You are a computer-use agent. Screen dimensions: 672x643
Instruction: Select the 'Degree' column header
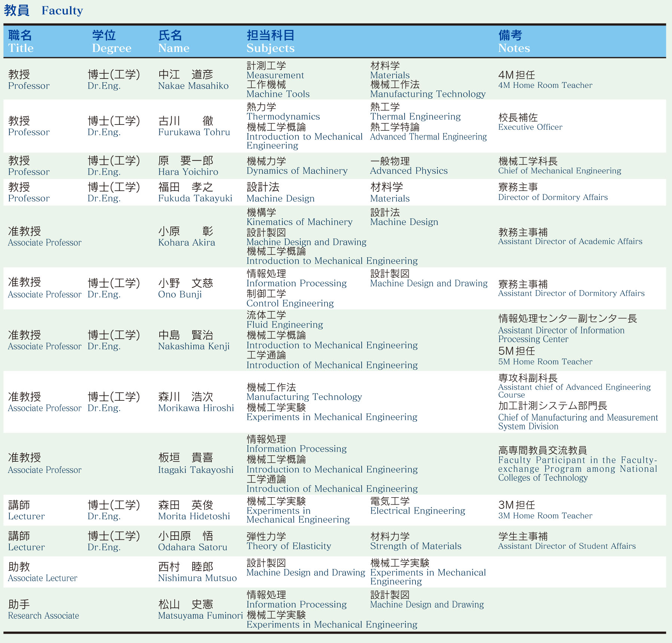[x=111, y=49]
